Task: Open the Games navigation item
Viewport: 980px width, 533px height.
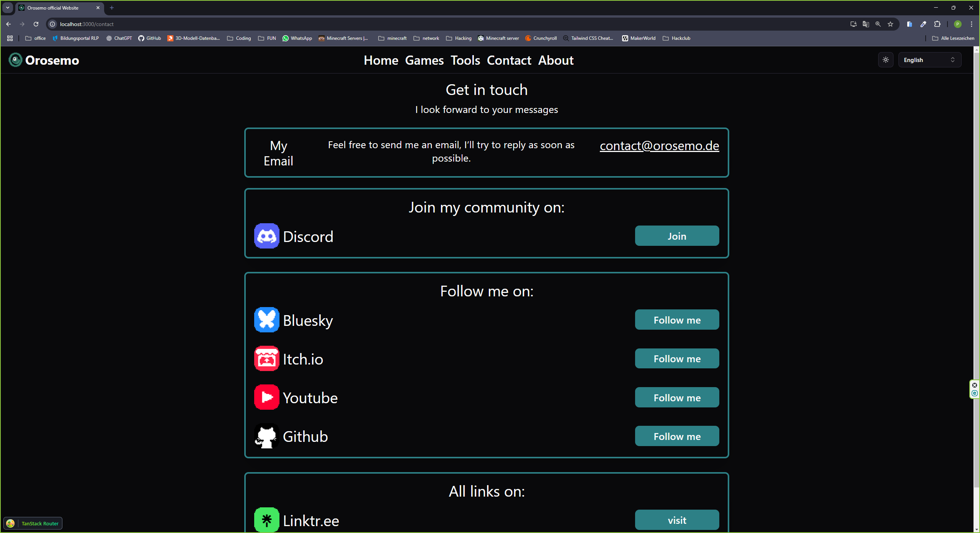Action: tap(424, 60)
